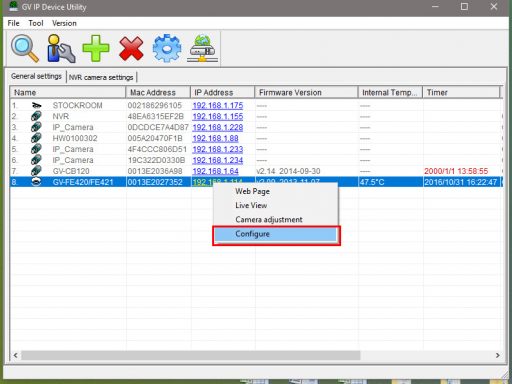Screen dimensions: 512x384
Task: Click the camera icon in STOCKROOM row
Action: (x=36, y=106)
